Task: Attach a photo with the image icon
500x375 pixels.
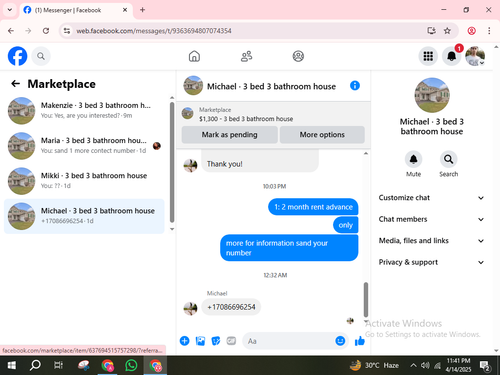Action: point(200,341)
